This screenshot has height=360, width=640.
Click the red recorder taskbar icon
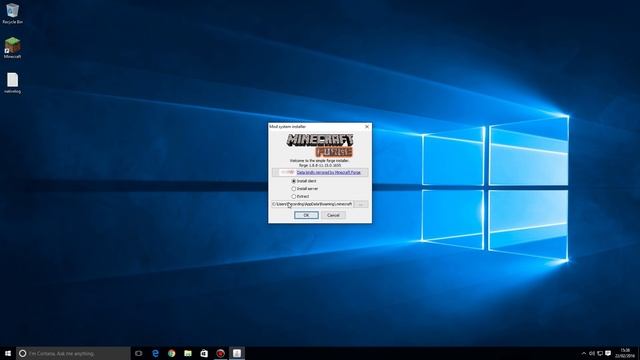(x=220, y=353)
